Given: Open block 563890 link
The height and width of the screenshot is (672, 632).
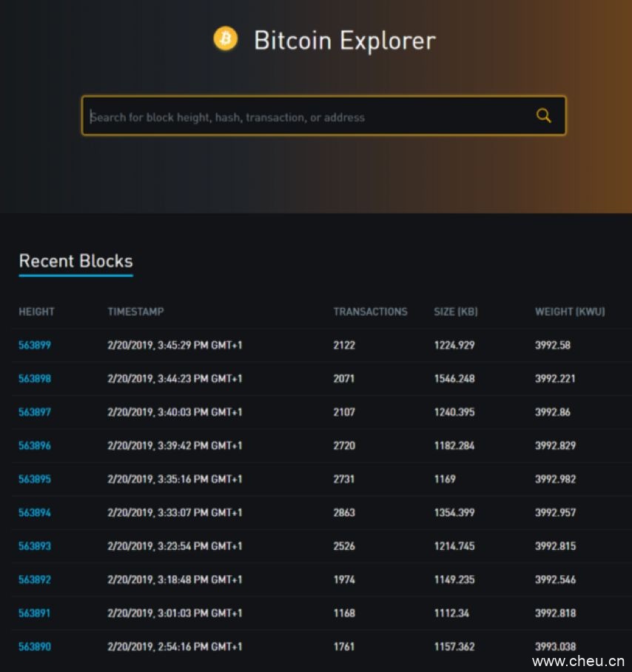Looking at the screenshot, I should [x=35, y=646].
